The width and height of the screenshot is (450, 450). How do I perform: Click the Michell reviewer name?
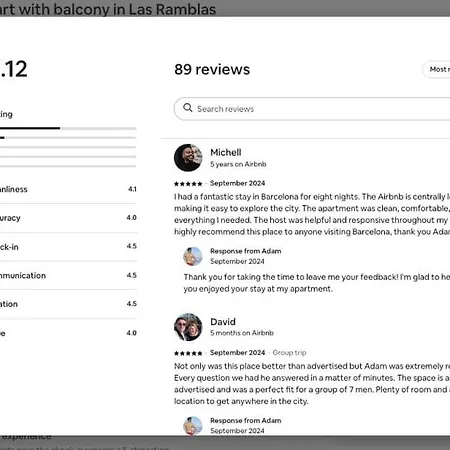[226, 152]
